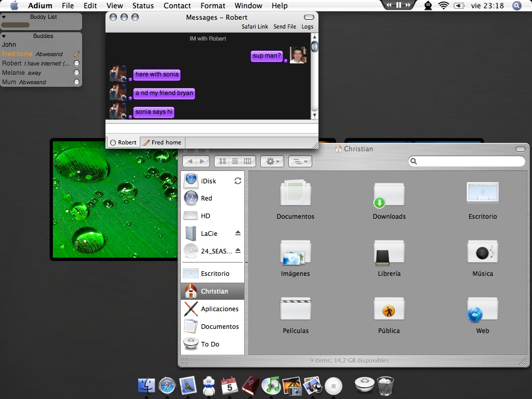This screenshot has height=399, width=532.
Task: Open the Status menu in Adium
Action: click(x=143, y=5)
